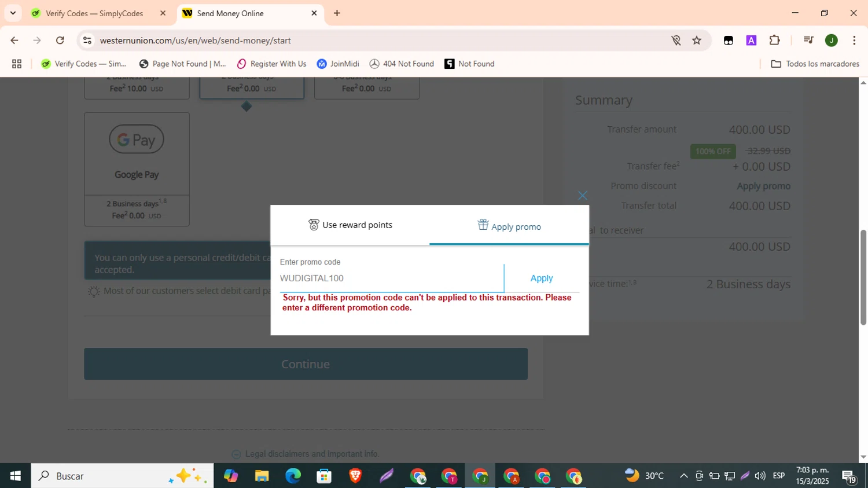Image resolution: width=868 pixels, height=488 pixels.
Task: Show hidden system tray icons
Action: point(683,476)
